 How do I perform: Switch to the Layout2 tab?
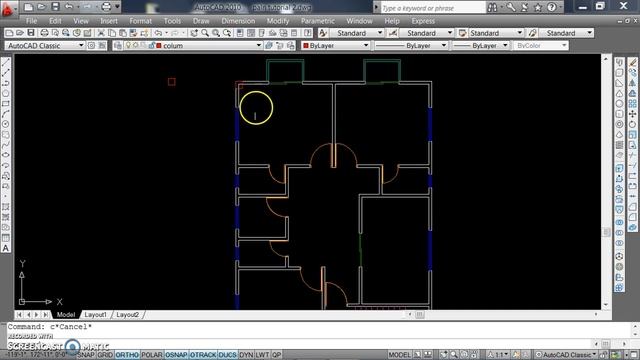coord(127,315)
